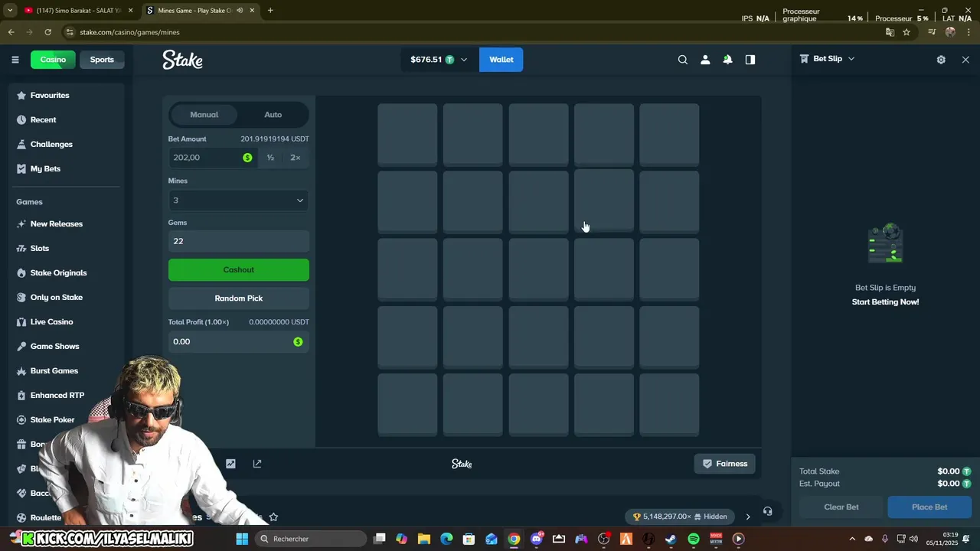Click the USDT coin icon beside balance

click(449, 60)
